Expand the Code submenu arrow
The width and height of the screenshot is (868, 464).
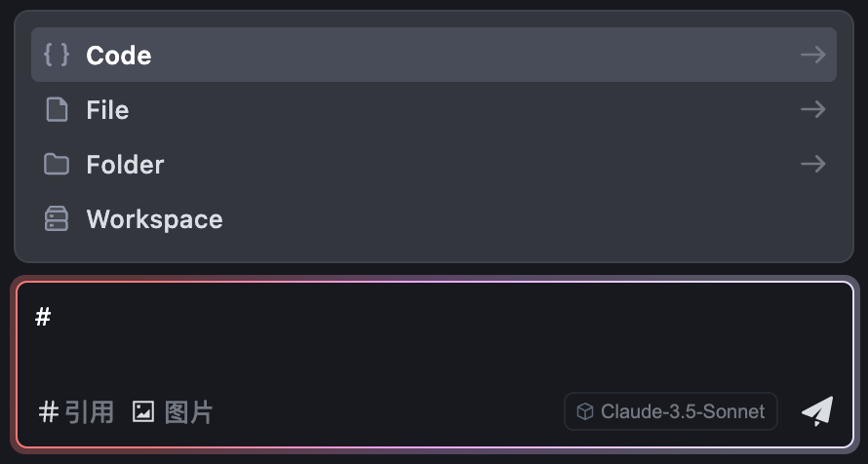pos(813,55)
